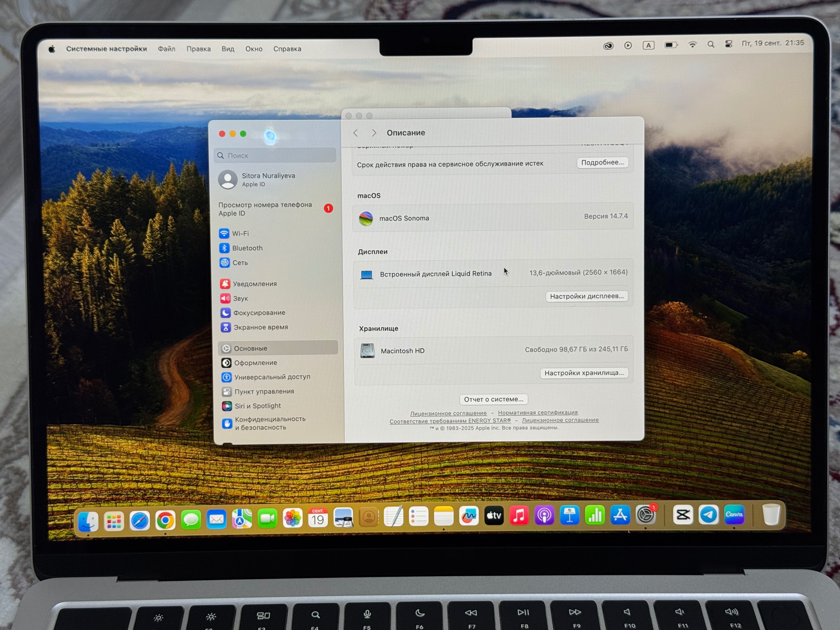Open the Messages app in Dock
This screenshot has height=630, width=840.
[191, 520]
